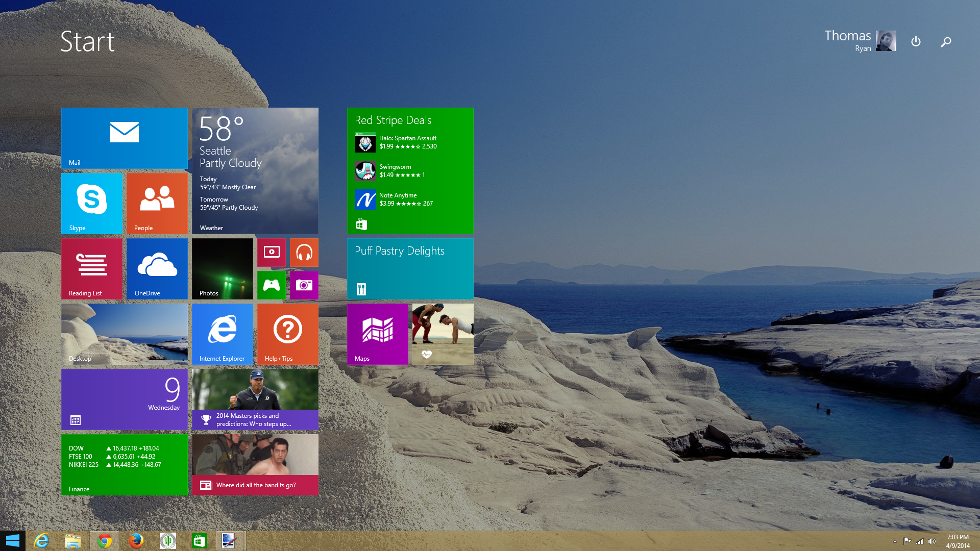Open the Reading List tile

(92, 268)
